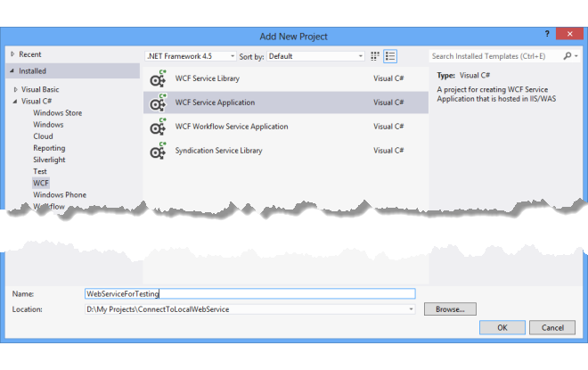Screen dimensions: 588x370
Task: Open the search options dropdown arrow
Action: (576, 56)
